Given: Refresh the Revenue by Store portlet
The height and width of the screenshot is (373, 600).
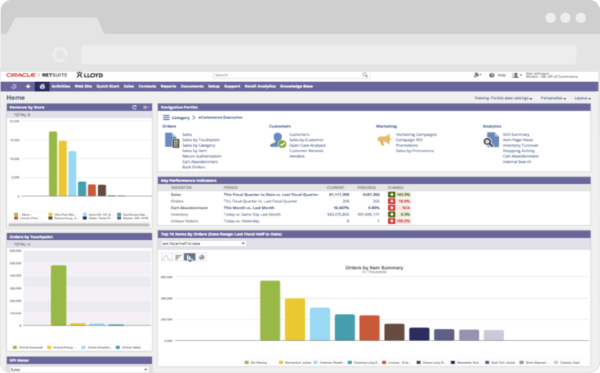Looking at the screenshot, I should [134, 108].
